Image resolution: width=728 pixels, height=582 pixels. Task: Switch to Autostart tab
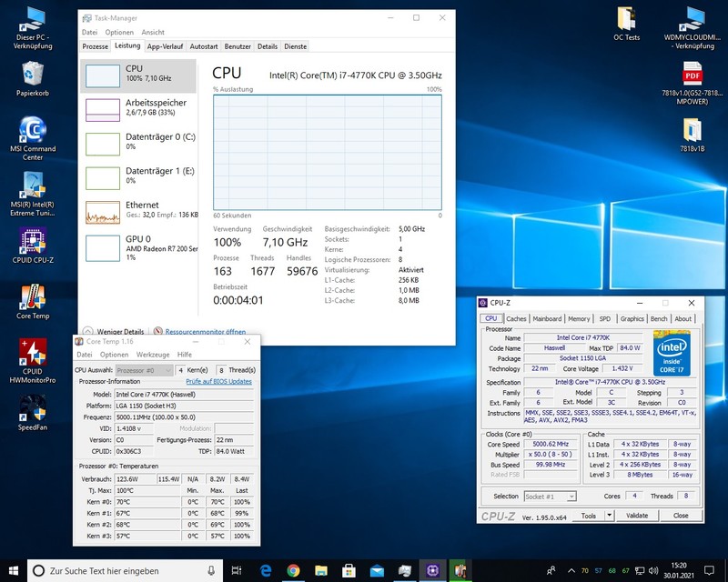[203, 46]
